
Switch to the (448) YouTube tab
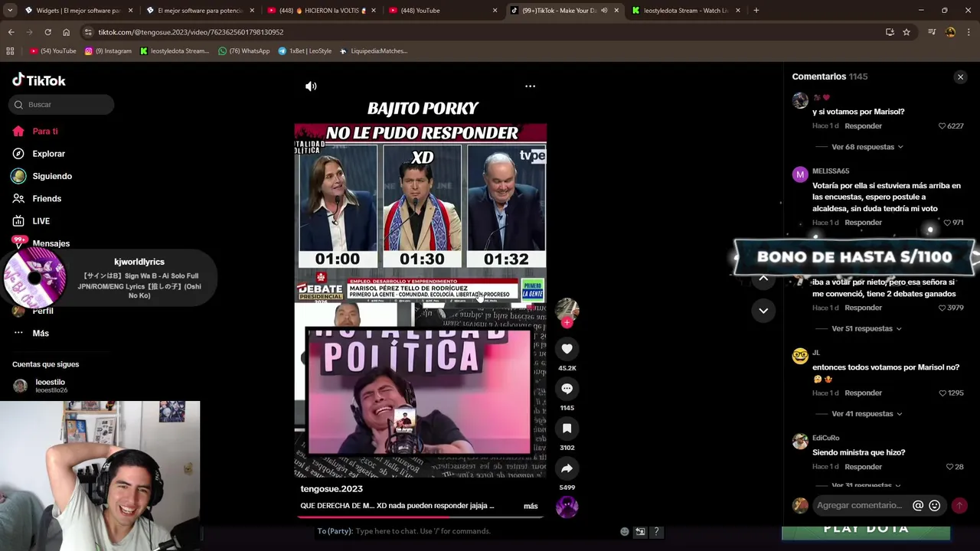coord(442,11)
